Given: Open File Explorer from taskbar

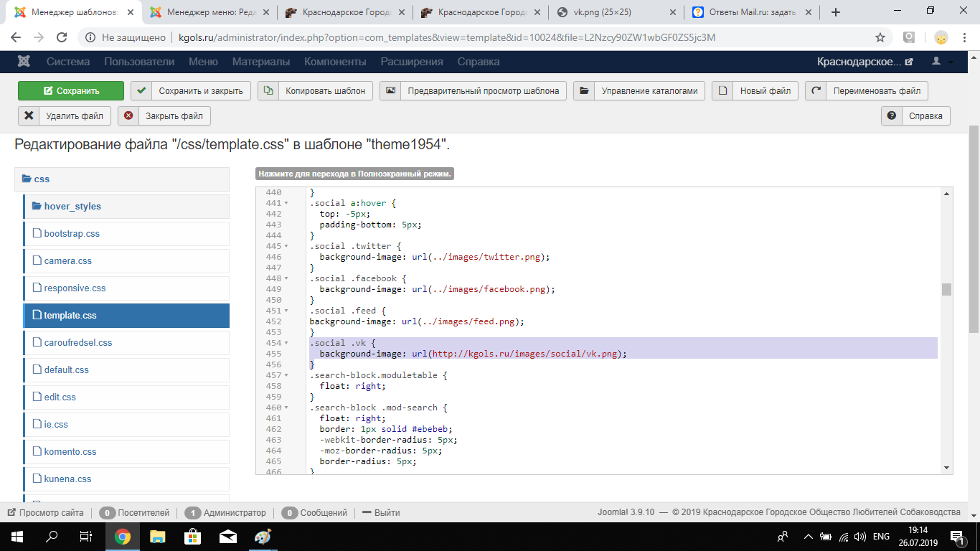Looking at the screenshot, I should tap(158, 536).
